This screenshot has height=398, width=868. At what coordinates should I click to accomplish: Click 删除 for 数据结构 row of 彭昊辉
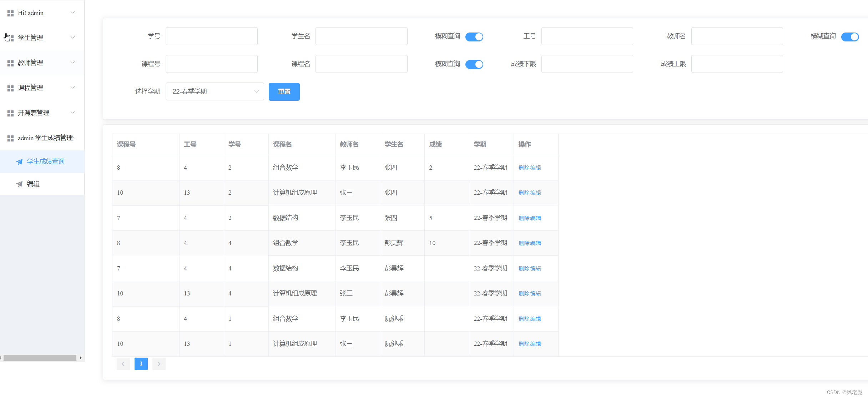click(524, 269)
